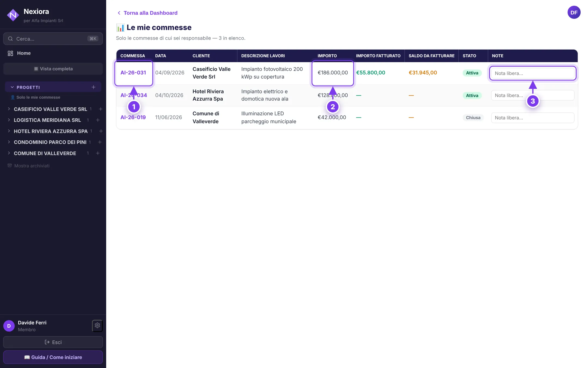Click note field for Hotel Riviera Azzurra row
The width and height of the screenshot is (588, 368).
tap(533, 95)
